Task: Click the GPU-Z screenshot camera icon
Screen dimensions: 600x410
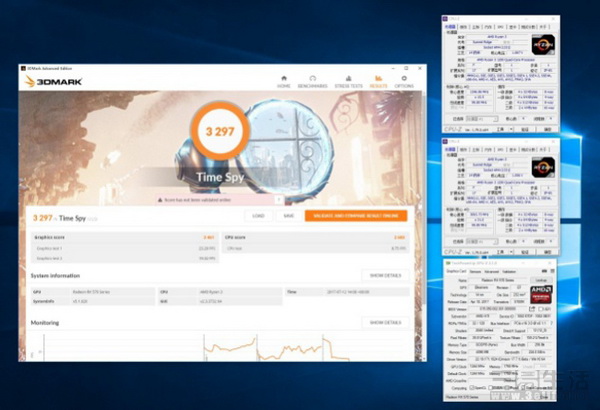Action: pyautogui.click(x=544, y=271)
